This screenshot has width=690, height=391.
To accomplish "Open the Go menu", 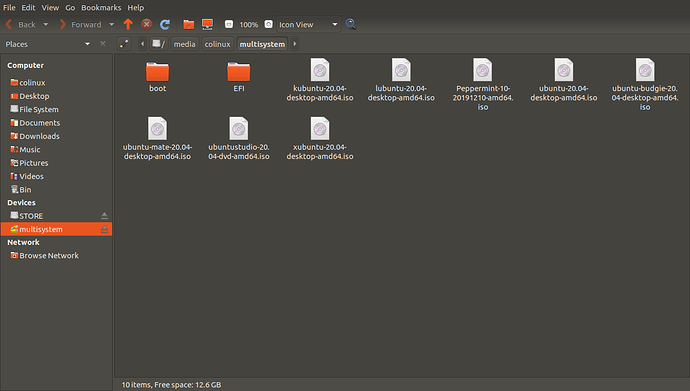I will 70,7.
